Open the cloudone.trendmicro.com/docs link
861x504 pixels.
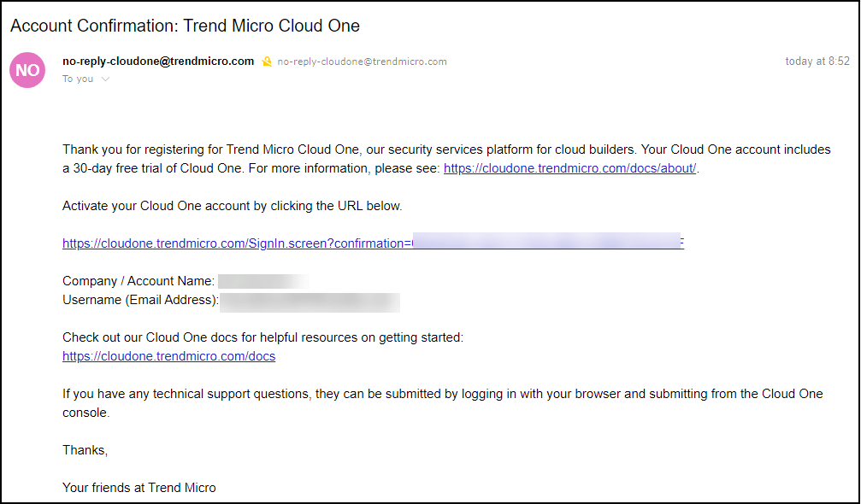pyautogui.click(x=169, y=356)
